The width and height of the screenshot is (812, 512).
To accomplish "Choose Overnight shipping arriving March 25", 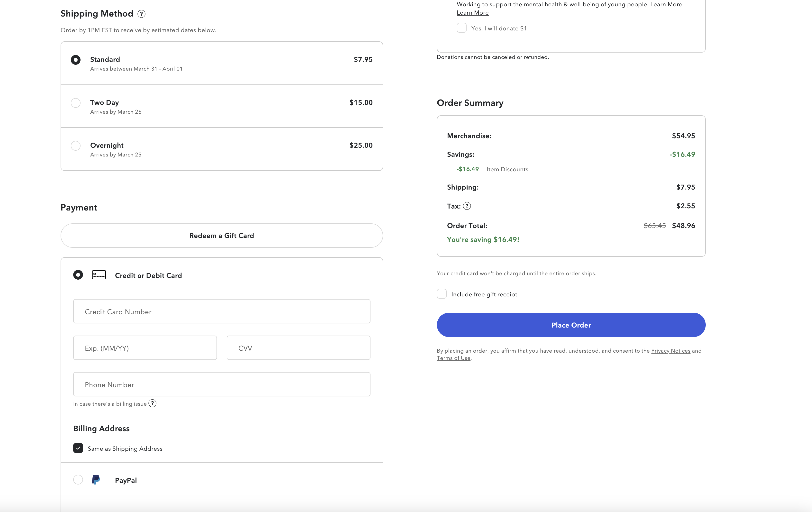I will tap(76, 146).
